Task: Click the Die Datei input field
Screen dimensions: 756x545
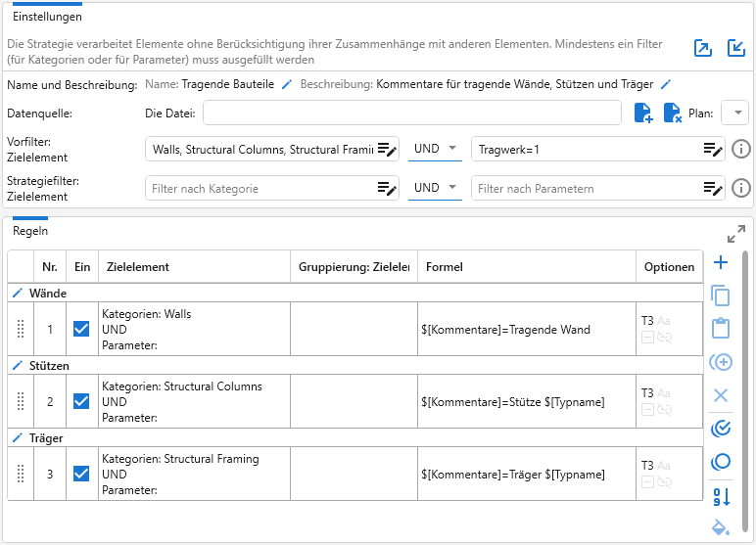Action: click(x=411, y=113)
